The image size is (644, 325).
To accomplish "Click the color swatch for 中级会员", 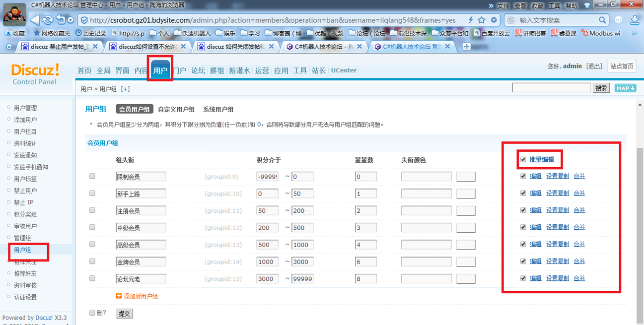I will 466,228.
